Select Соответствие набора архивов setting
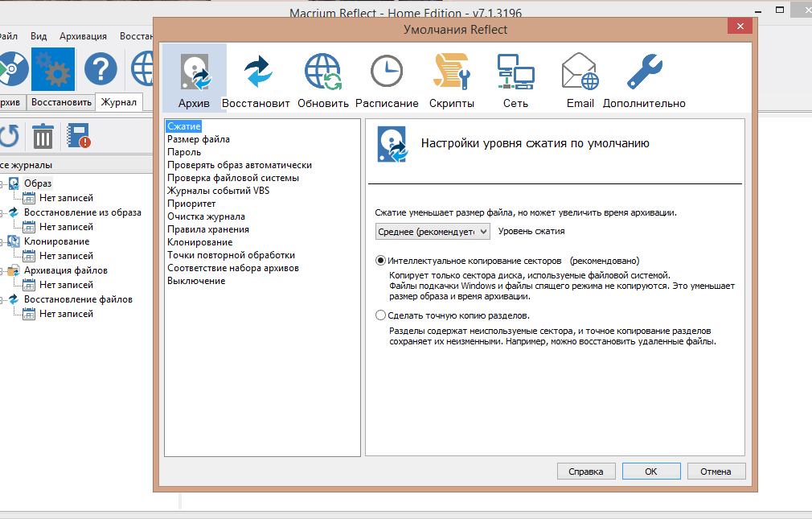 point(233,268)
